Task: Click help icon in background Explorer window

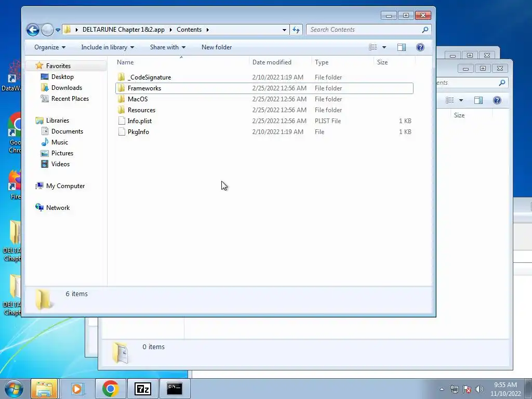Action: pos(497,100)
